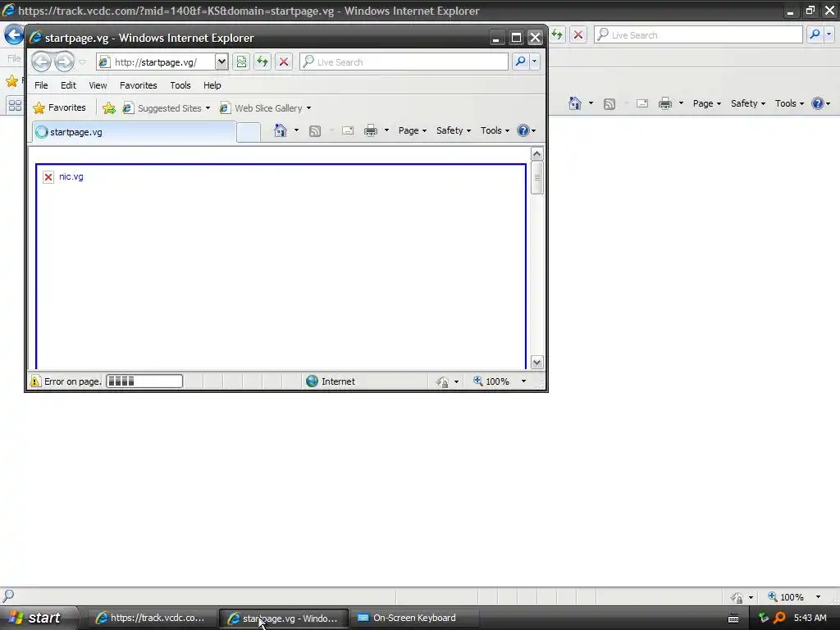The image size is (840, 630).
Task: Stop loading in background window
Action: pyautogui.click(x=578, y=34)
